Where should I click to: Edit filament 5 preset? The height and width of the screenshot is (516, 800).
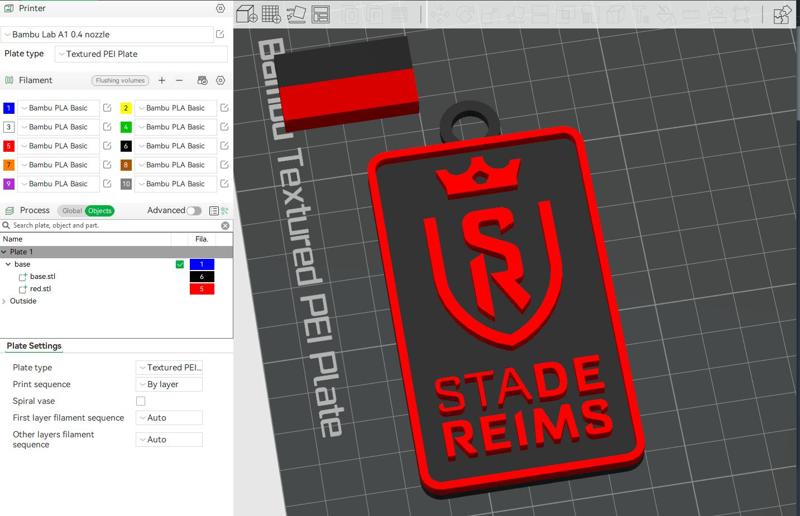(x=107, y=145)
